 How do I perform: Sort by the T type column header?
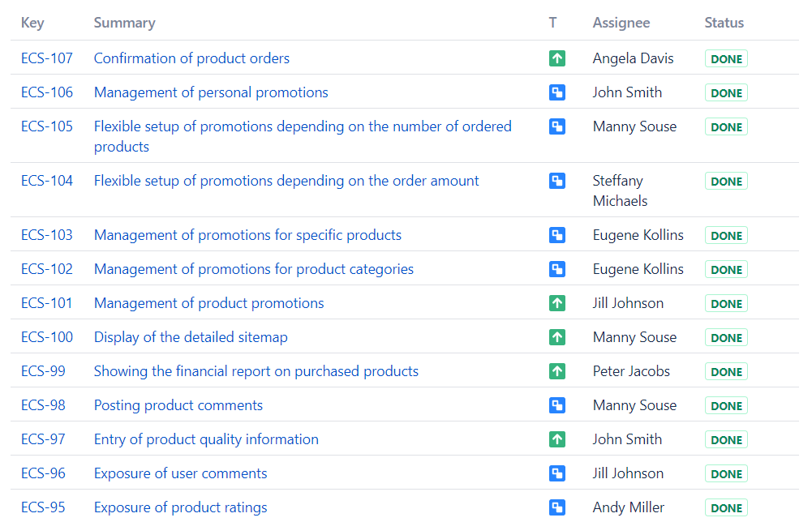point(552,23)
